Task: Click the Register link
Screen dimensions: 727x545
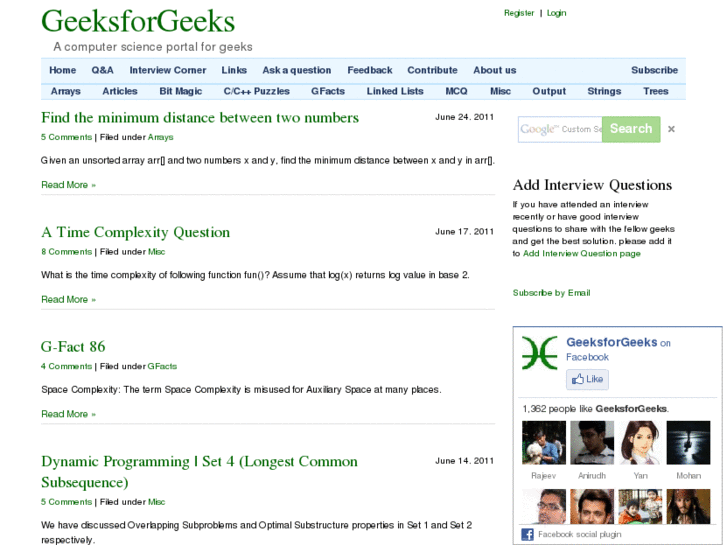Action: click(x=519, y=13)
